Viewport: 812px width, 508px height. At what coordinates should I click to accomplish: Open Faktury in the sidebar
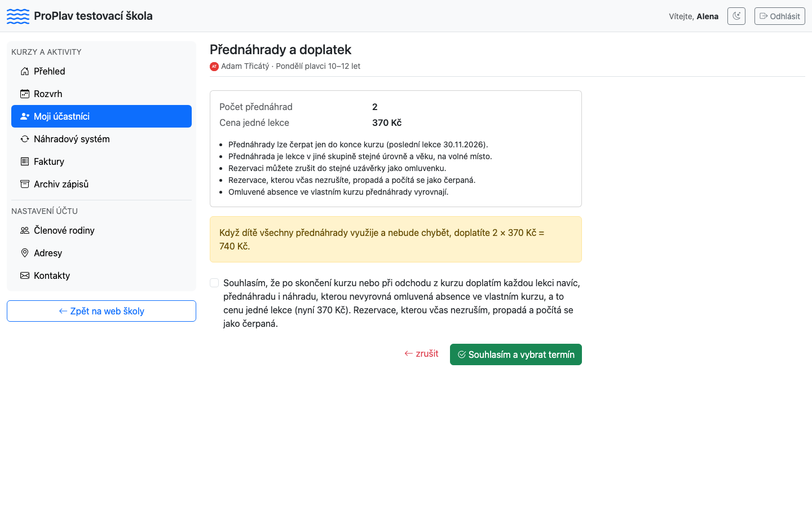tap(101, 161)
